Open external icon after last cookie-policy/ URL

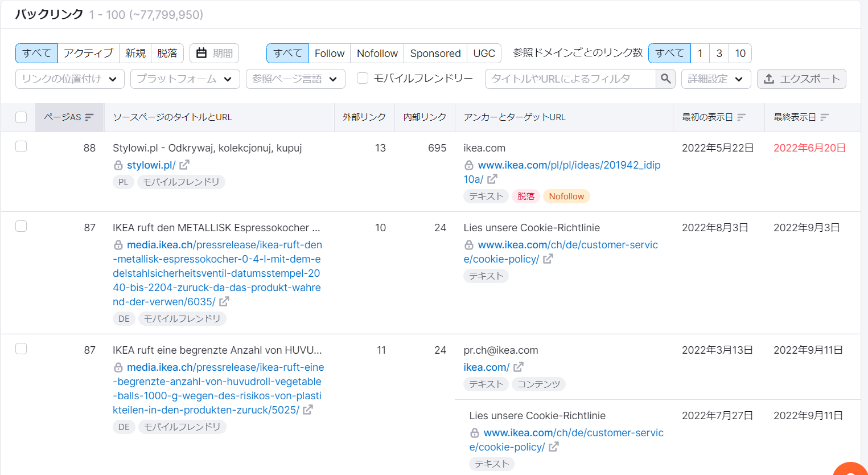tap(554, 447)
